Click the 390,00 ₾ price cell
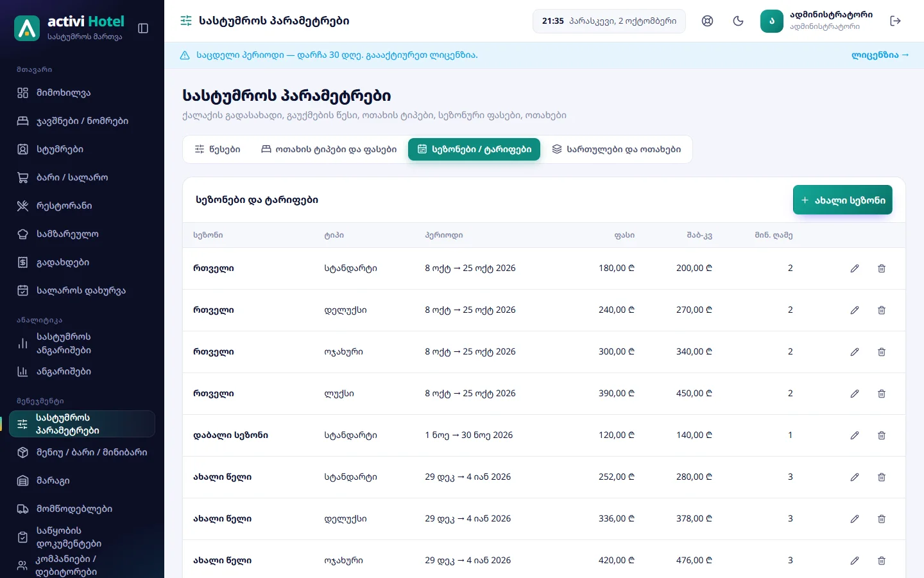Image resolution: width=924 pixels, height=578 pixels. [616, 394]
